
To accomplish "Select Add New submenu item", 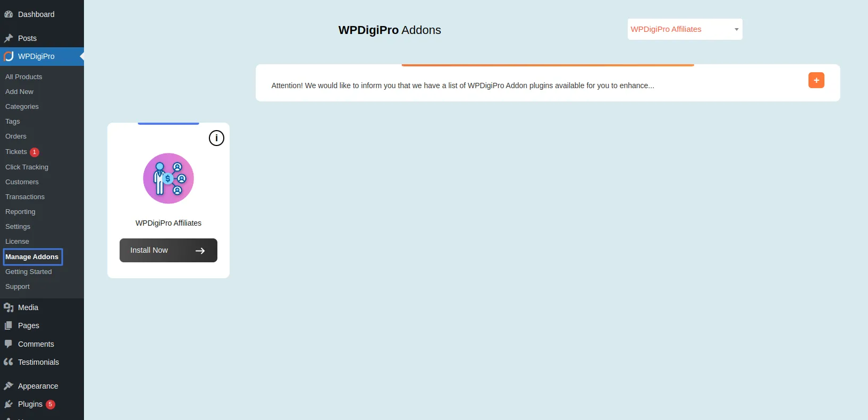I will click(19, 92).
